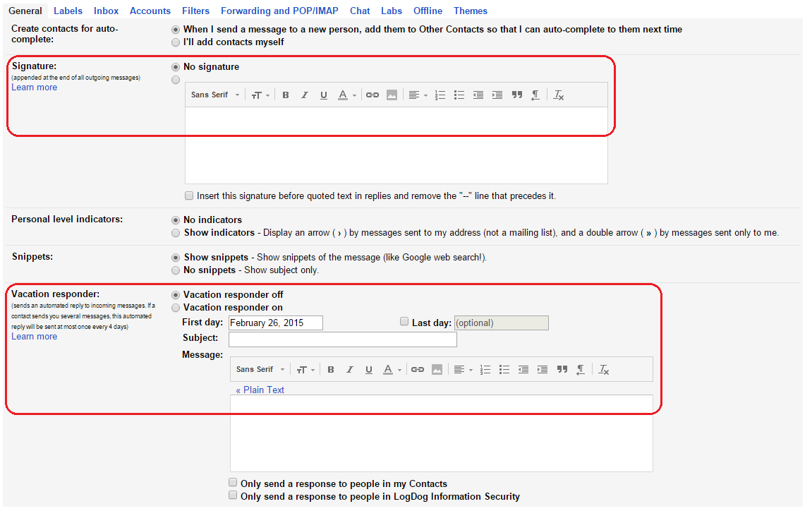Viewport: 812px width, 511px height.
Task: Remove formatting in the vacation message toolbar
Action: coord(603,370)
